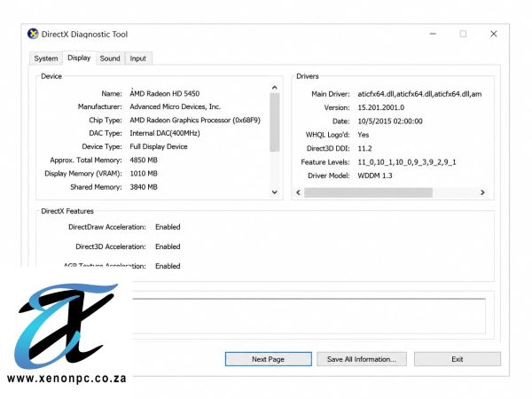Click driver version '15.201.2001.0'

click(381, 107)
